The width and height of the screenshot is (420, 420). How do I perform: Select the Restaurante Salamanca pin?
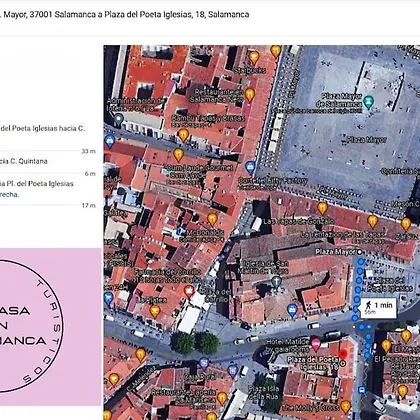click(x=250, y=94)
